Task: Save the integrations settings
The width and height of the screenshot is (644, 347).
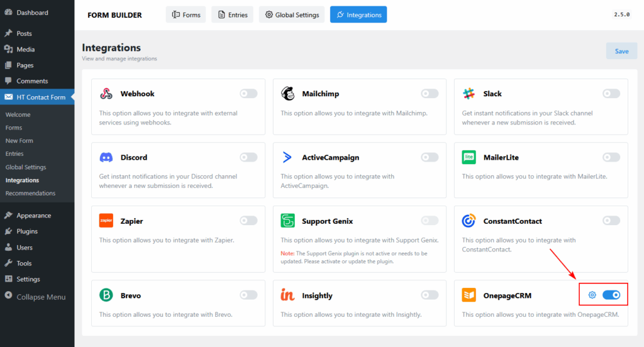Action: [x=621, y=51]
